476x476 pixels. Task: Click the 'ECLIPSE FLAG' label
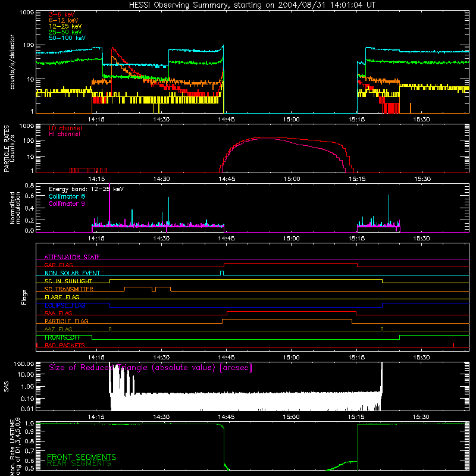(65, 305)
